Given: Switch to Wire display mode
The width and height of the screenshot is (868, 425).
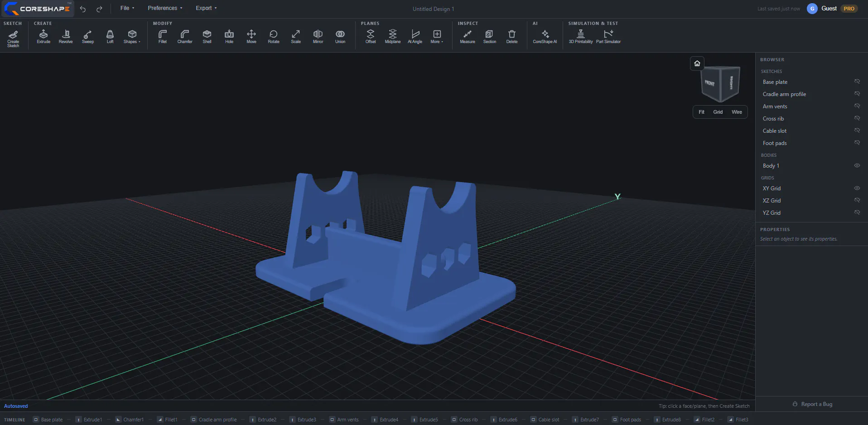Looking at the screenshot, I should click(737, 112).
